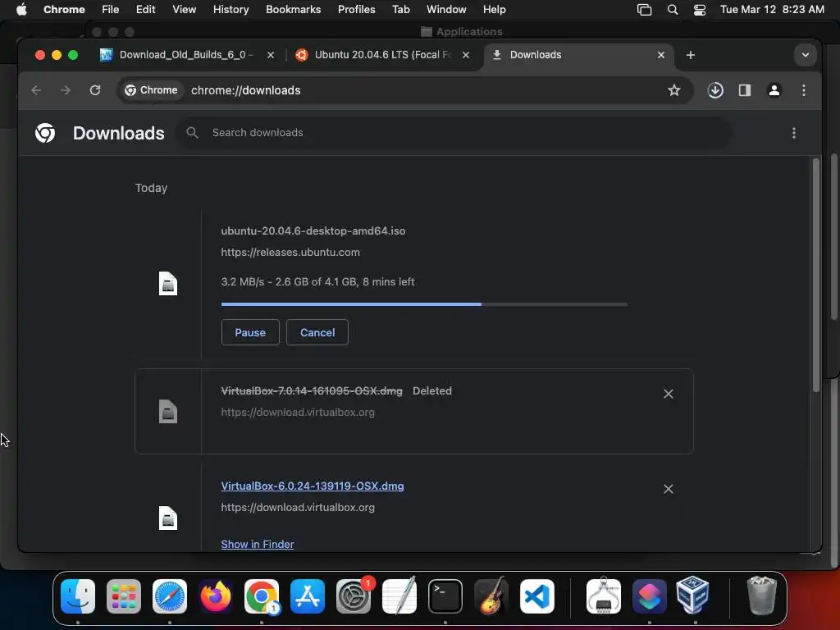Open System Information from the Dock
The width and height of the screenshot is (840, 630).
tap(604, 596)
